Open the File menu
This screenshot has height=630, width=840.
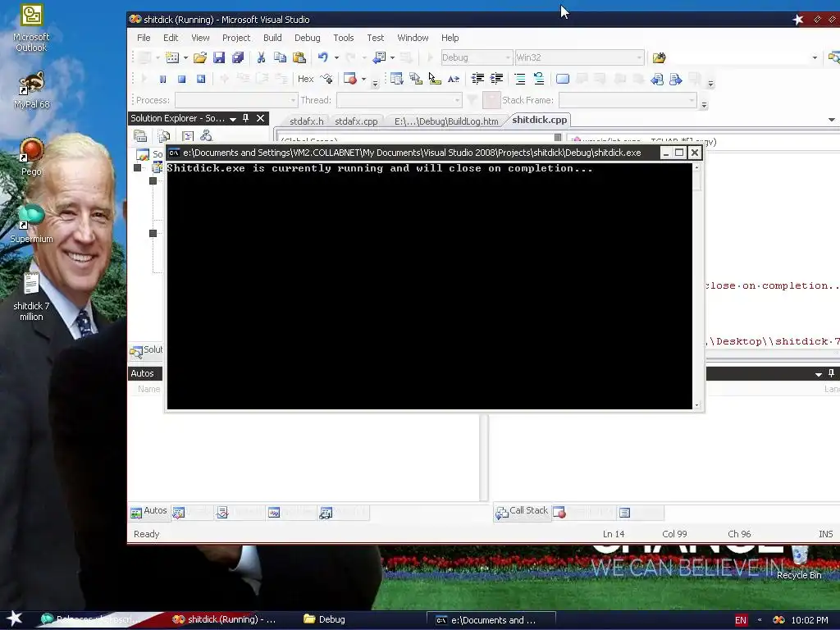point(144,38)
